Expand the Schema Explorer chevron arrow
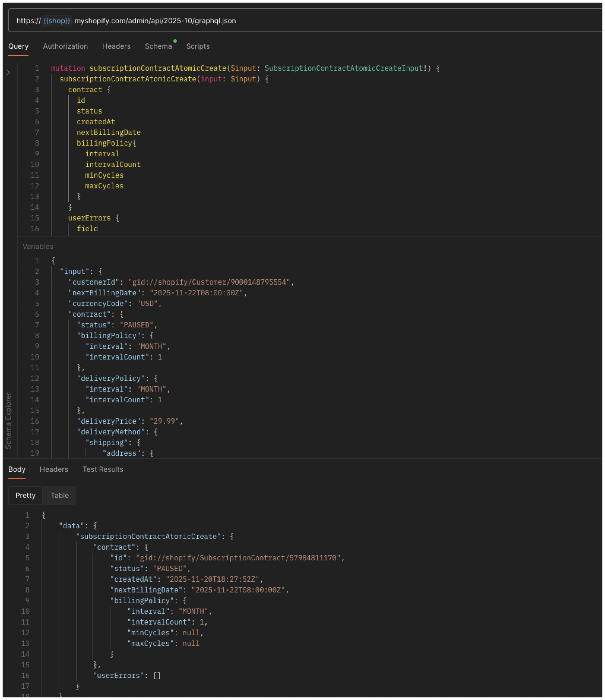 point(8,72)
